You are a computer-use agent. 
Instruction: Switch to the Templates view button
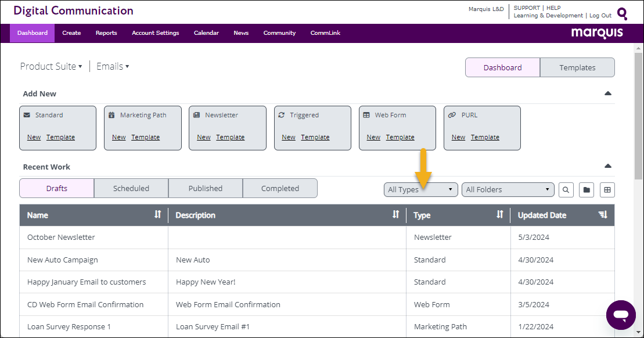click(x=577, y=68)
